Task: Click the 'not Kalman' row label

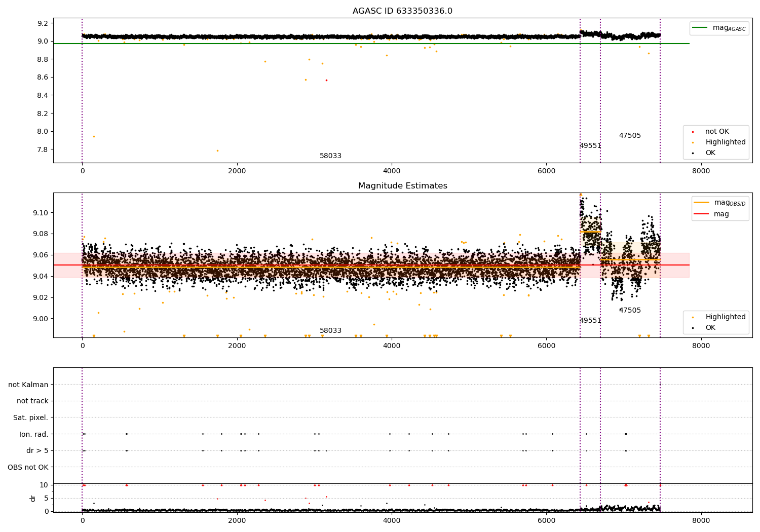Action: tap(28, 385)
